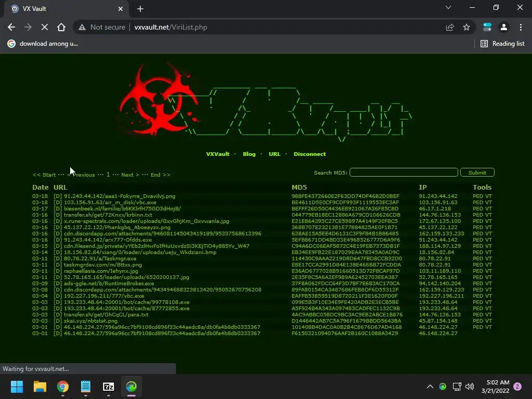The width and height of the screenshot is (532, 399).
Task: Click IP address 94.142.140.204
Action: [x=440, y=284]
